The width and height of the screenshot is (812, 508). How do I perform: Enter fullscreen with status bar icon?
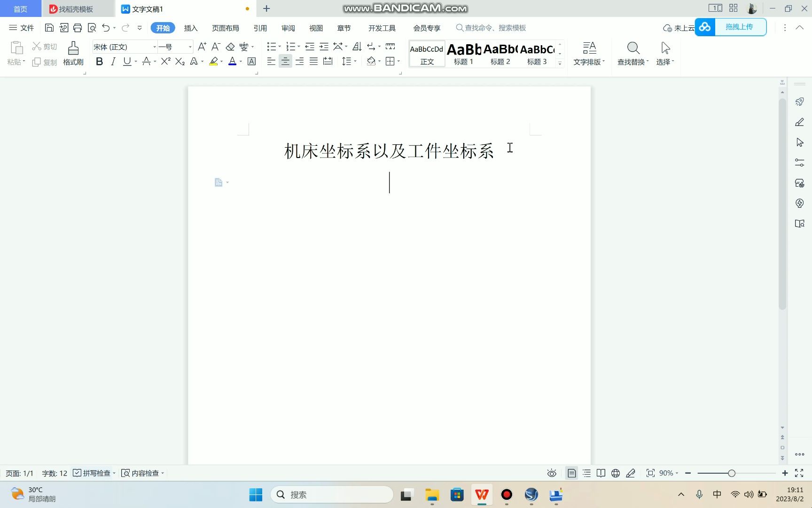799,473
